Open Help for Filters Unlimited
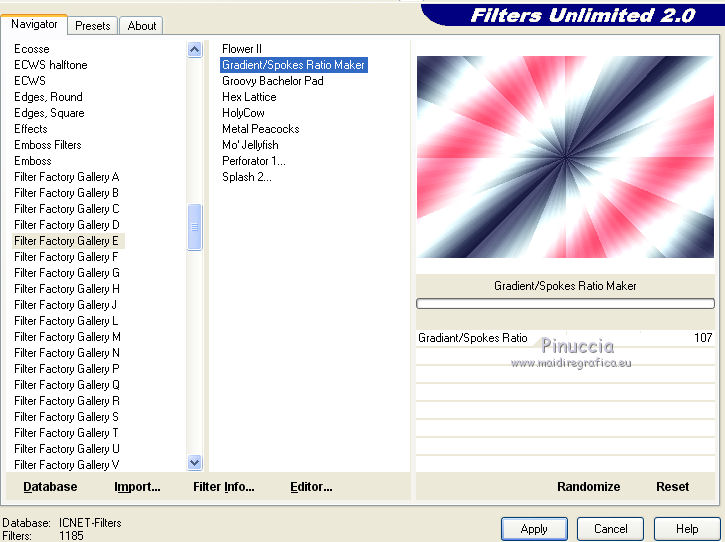The width and height of the screenshot is (725, 542). click(687, 529)
